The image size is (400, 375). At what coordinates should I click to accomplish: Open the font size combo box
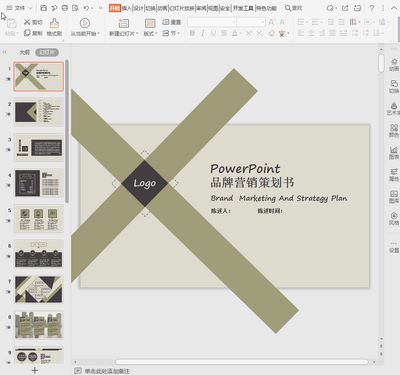coord(251,22)
